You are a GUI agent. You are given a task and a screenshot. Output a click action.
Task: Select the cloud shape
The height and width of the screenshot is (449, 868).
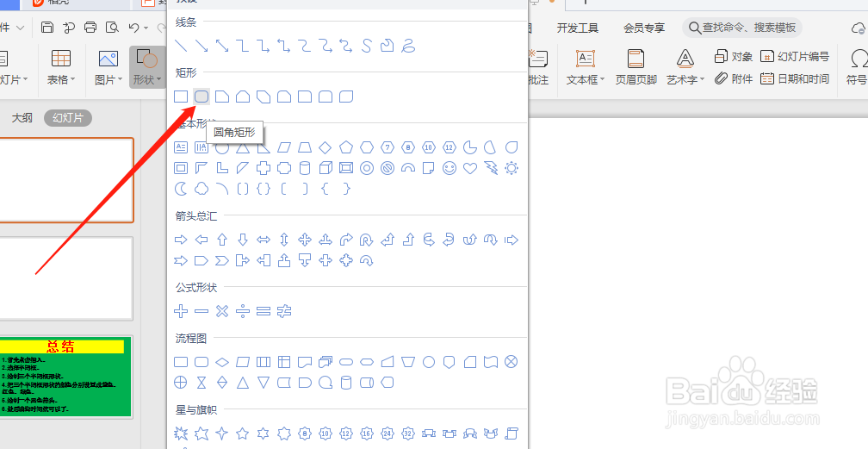coord(201,189)
